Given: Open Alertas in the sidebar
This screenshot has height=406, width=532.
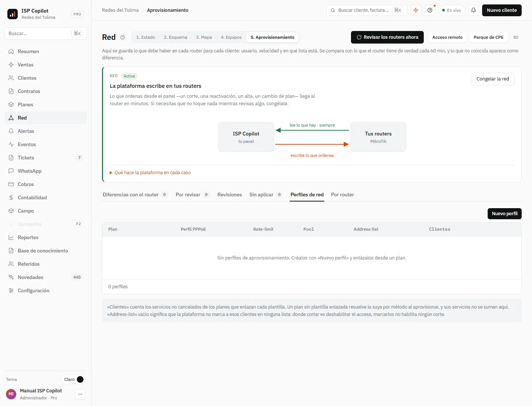Looking at the screenshot, I should click(x=46, y=131).
